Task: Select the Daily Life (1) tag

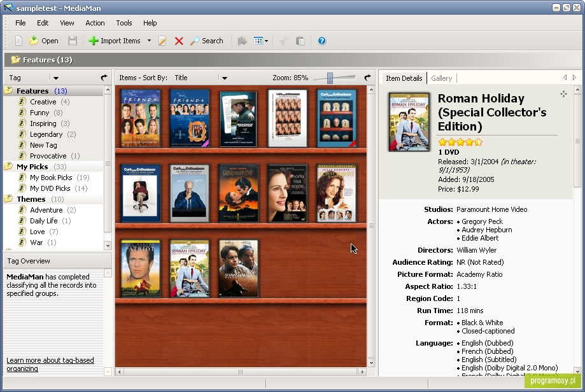Action: [x=50, y=221]
